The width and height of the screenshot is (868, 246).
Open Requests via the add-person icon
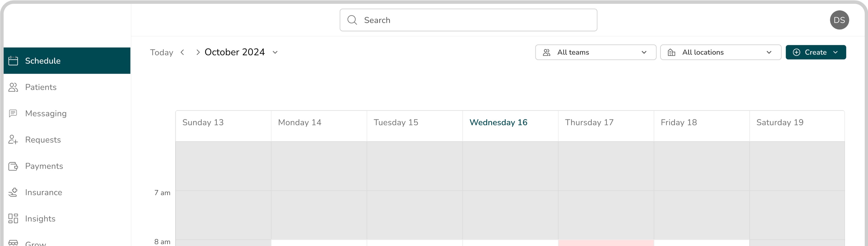click(x=13, y=140)
